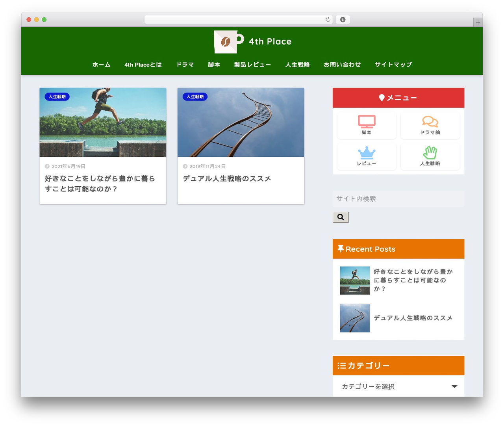The image size is (504, 427).
Task: Click the clock icon by 2019年11月24日
Action: 185,166
